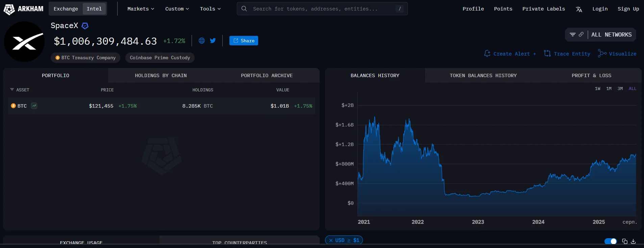644x248 pixels.
Task: Select the 1M chart range
Action: tap(609, 89)
